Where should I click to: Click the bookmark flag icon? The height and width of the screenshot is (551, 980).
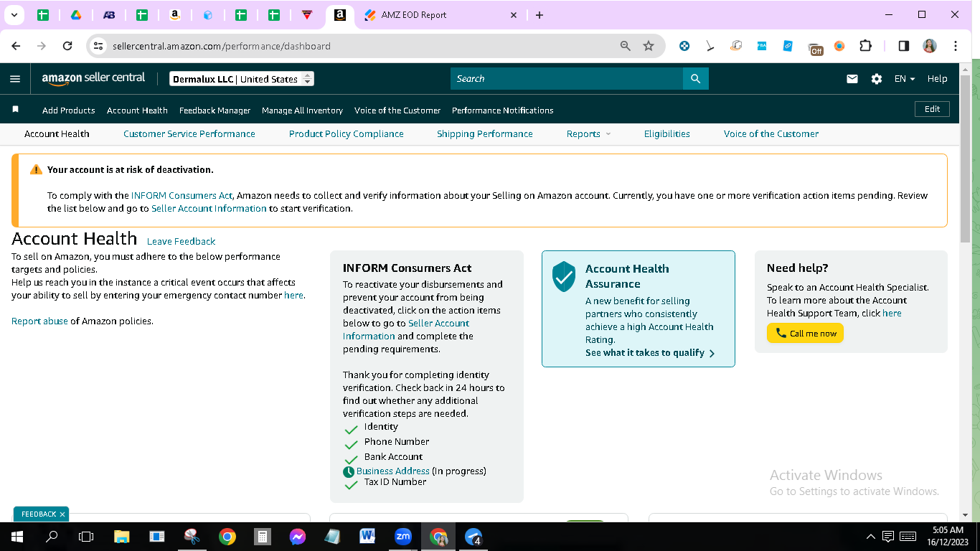(x=15, y=110)
